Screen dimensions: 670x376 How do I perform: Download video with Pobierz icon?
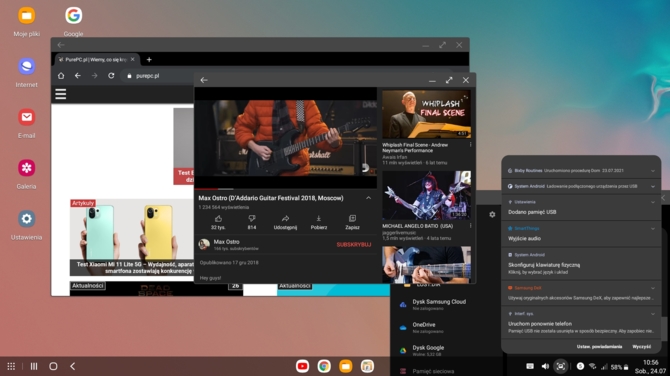(x=319, y=222)
